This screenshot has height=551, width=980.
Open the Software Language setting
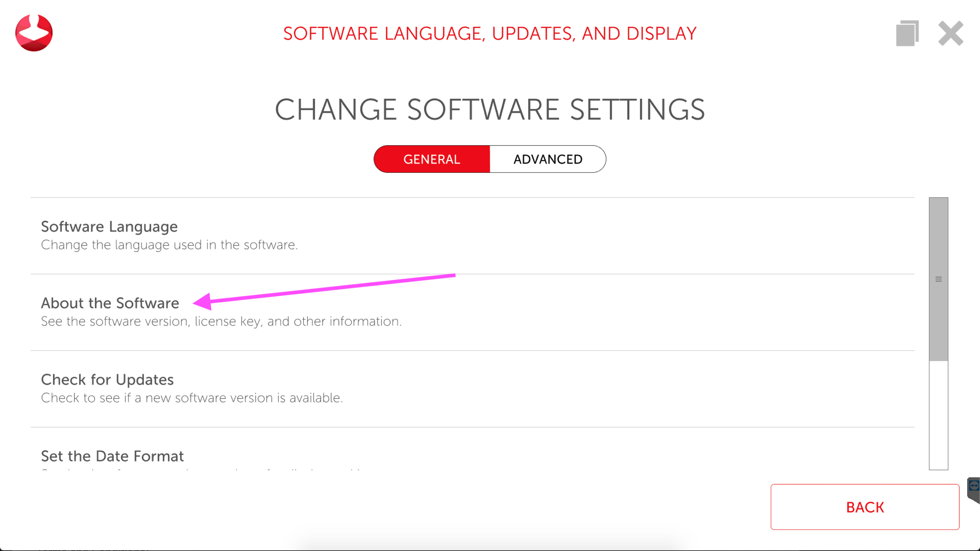(x=109, y=227)
